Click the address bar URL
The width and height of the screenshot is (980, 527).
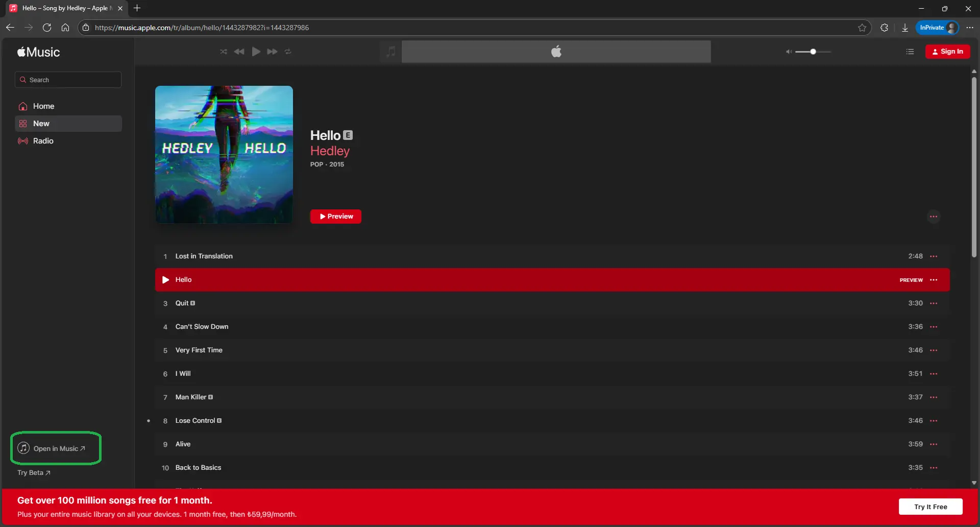(202, 28)
